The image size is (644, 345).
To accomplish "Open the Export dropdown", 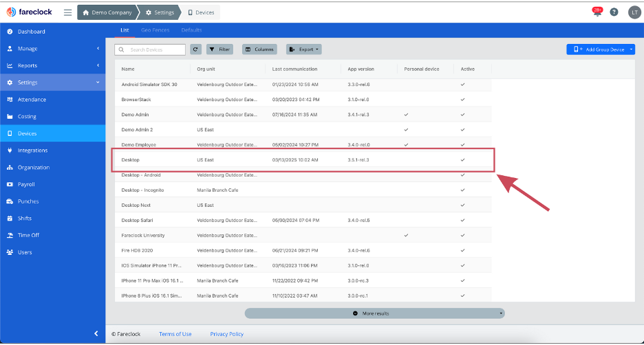I will click(x=303, y=49).
